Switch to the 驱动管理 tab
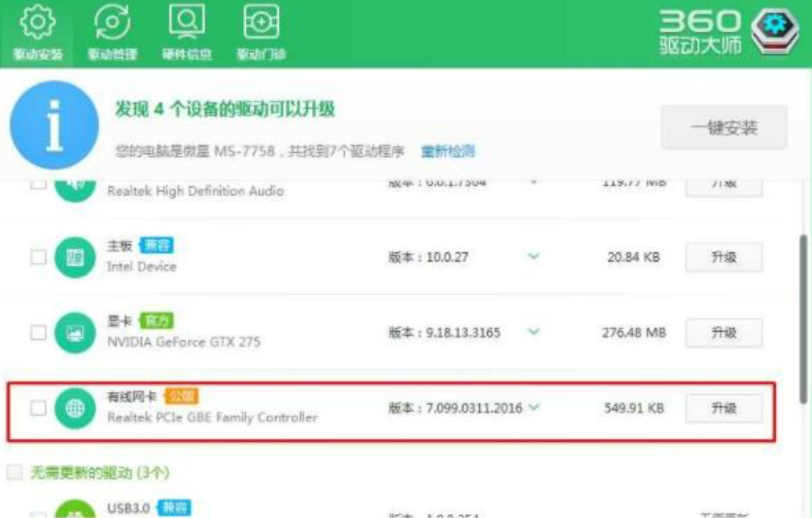 (x=112, y=34)
